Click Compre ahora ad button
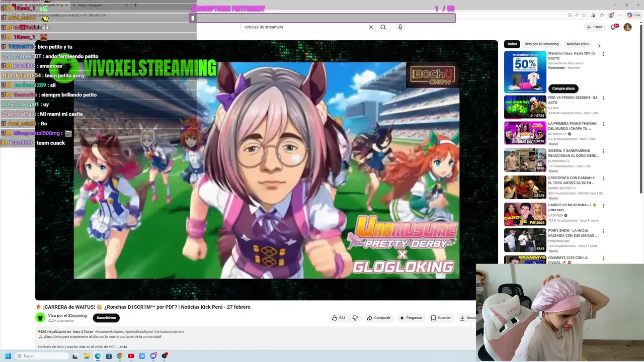 [x=563, y=88]
